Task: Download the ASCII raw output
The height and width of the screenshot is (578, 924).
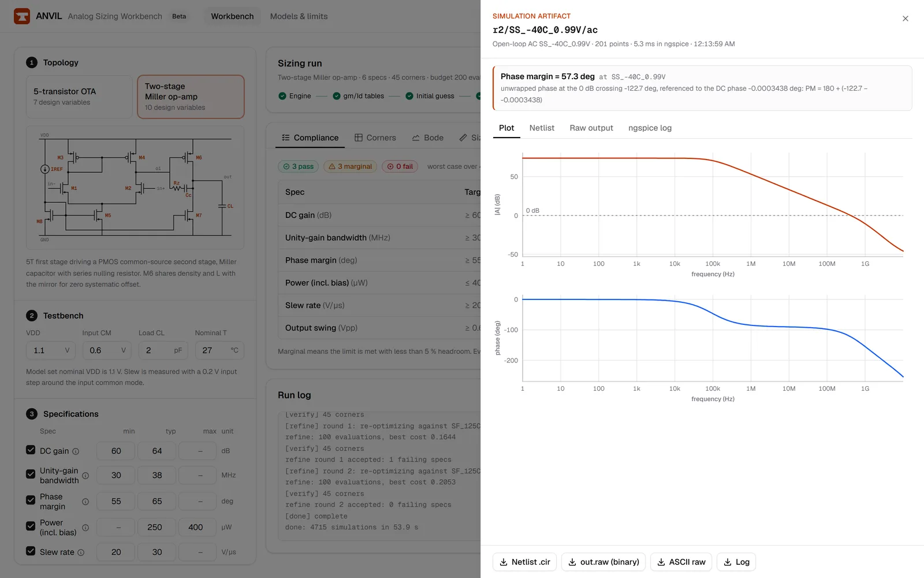Action: [681, 562]
